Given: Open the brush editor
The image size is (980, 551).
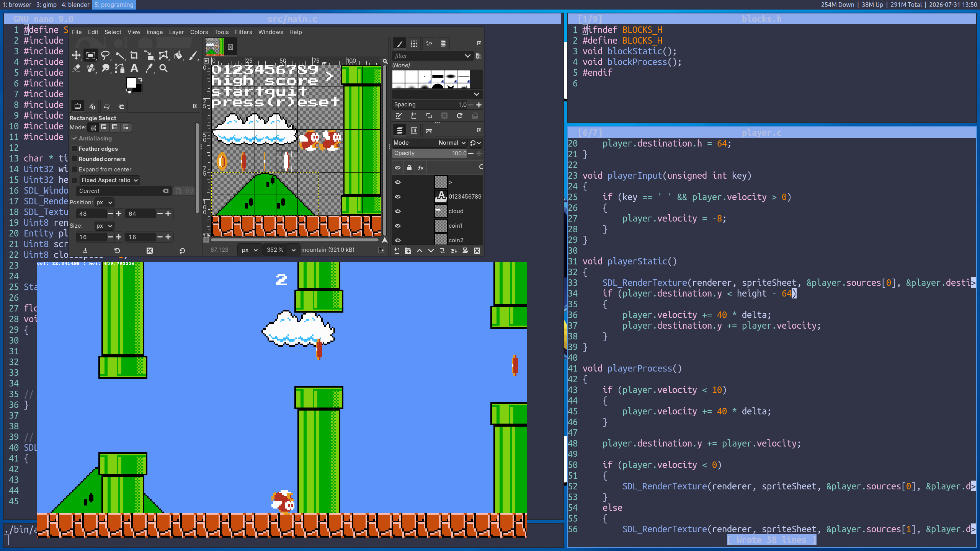Looking at the screenshot, I should coord(399,116).
